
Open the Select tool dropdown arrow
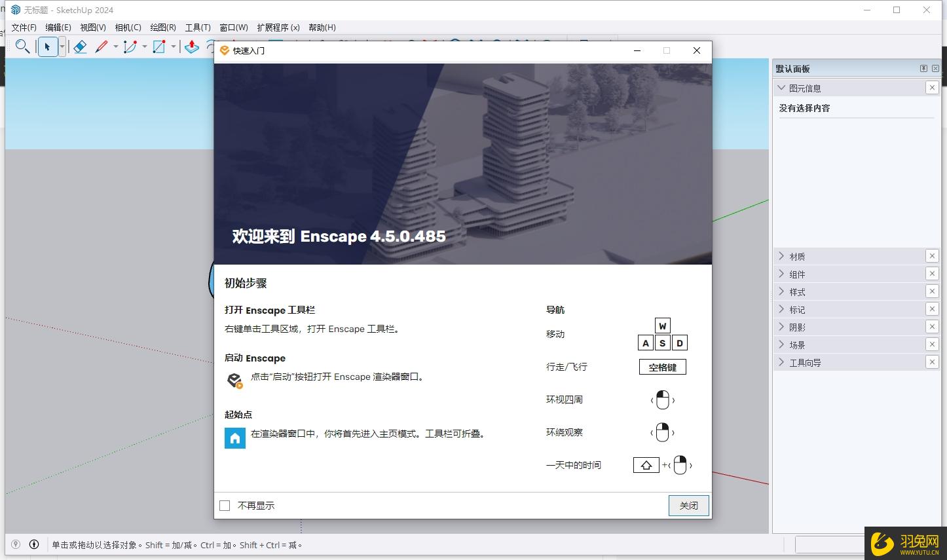pyautogui.click(x=62, y=47)
